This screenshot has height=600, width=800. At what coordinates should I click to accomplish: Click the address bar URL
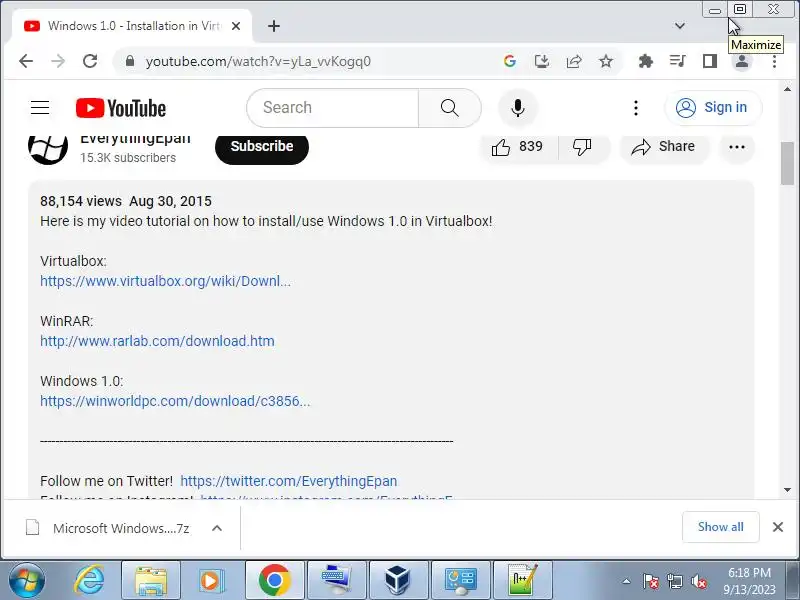coord(258,62)
